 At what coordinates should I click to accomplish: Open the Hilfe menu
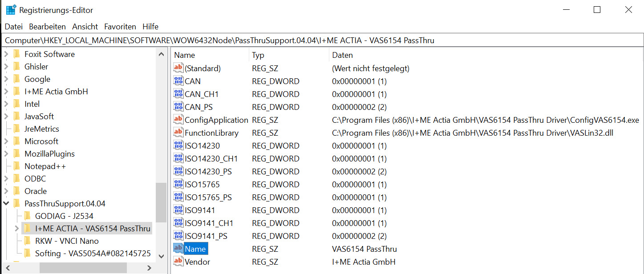[x=150, y=27]
